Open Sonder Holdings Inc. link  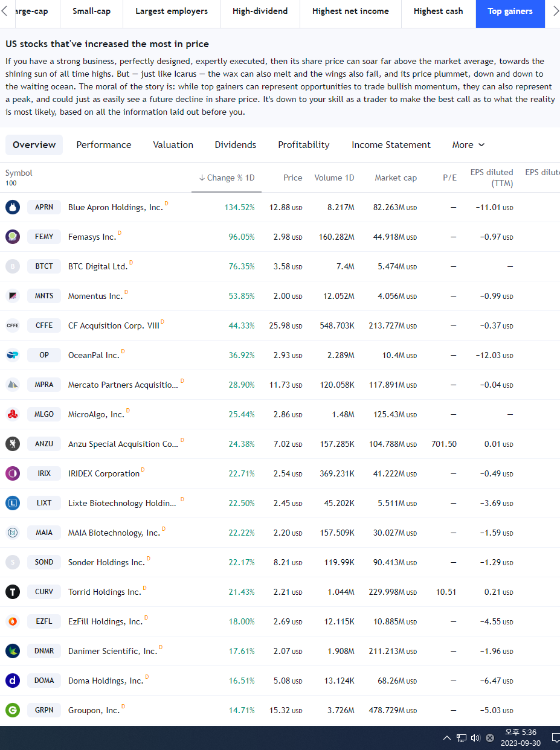[106, 563]
